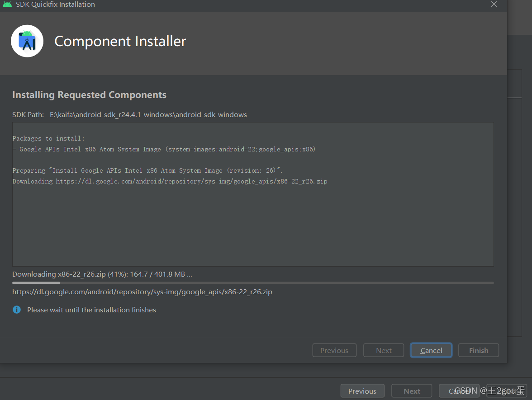
Task: Close the SDK Quickfix Installation dialog
Action: [494, 4]
